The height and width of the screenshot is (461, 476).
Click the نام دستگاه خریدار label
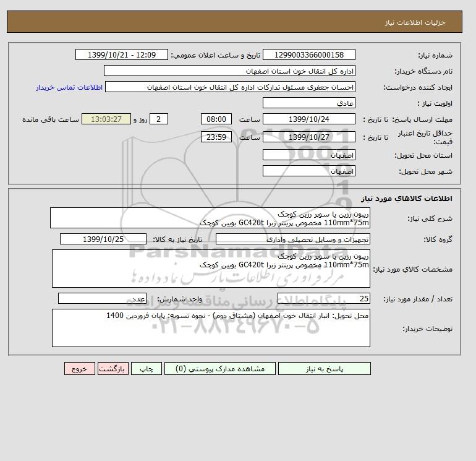tap(423, 71)
